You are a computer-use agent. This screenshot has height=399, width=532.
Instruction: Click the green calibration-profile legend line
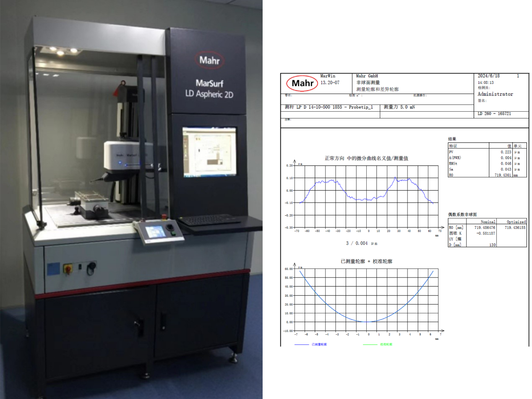370,344
